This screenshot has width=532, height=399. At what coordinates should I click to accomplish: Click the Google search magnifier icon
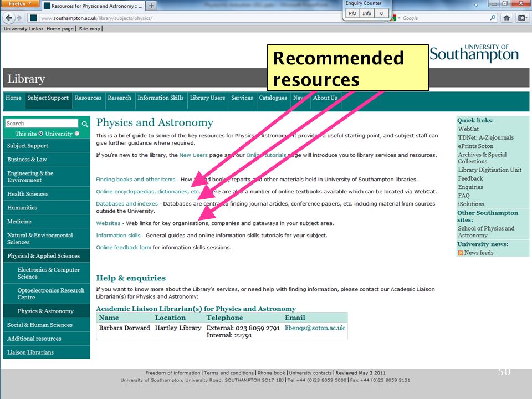click(x=493, y=18)
